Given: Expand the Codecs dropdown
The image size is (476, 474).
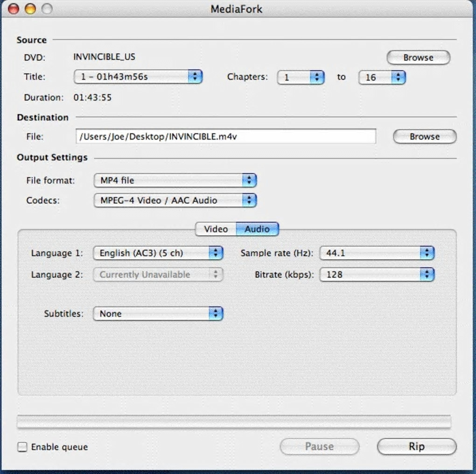Looking at the screenshot, I should [x=175, y=200].
